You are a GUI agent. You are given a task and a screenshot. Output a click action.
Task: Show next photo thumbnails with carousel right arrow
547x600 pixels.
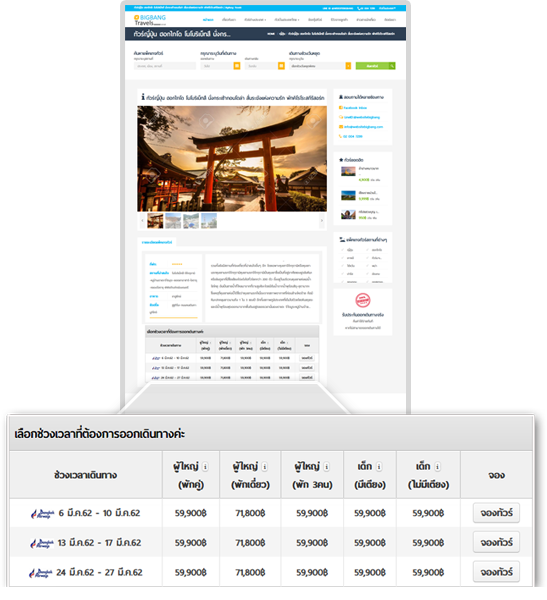click(x=322, y=220)
